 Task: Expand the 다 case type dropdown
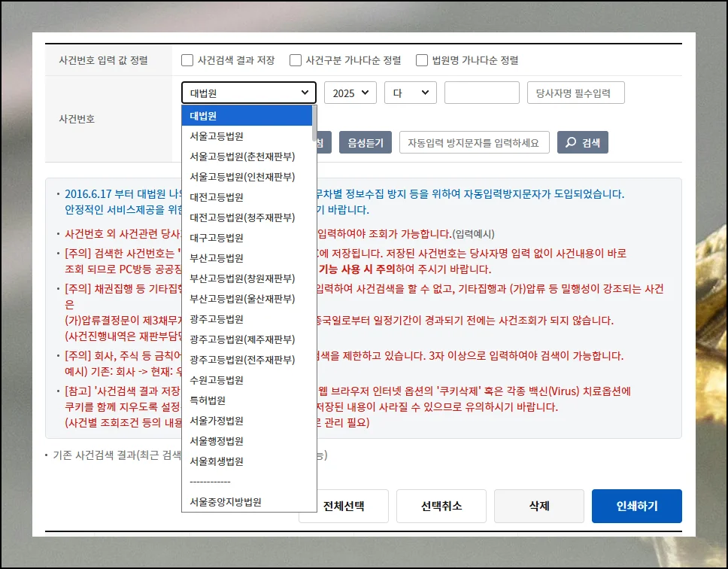click(410, 93)
